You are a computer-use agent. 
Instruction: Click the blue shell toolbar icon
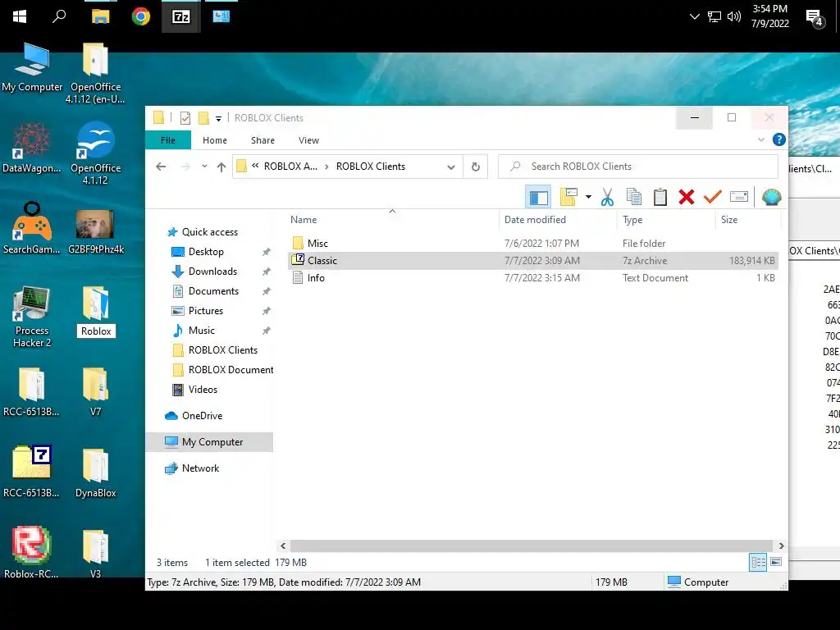click(771, 197)
